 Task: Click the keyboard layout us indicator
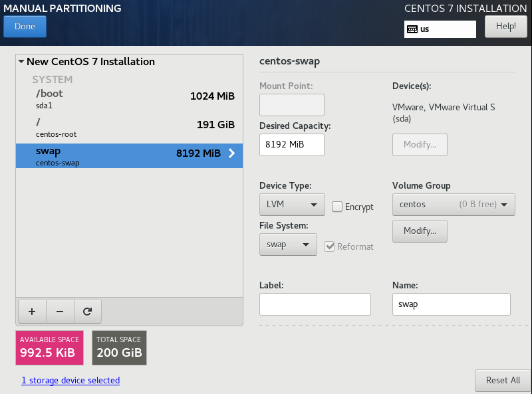(440, 29)
